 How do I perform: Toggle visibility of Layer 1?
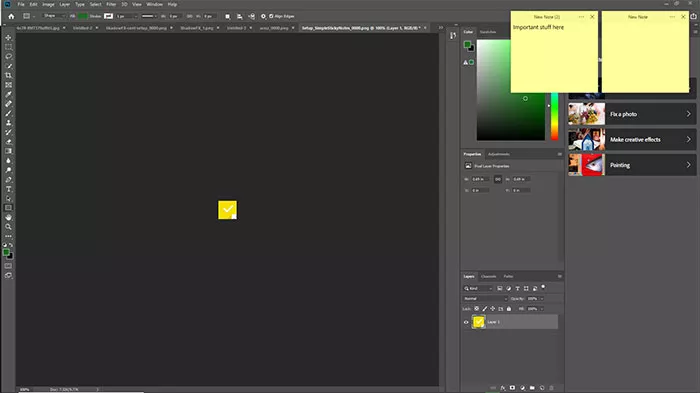[x=466, y=322]
